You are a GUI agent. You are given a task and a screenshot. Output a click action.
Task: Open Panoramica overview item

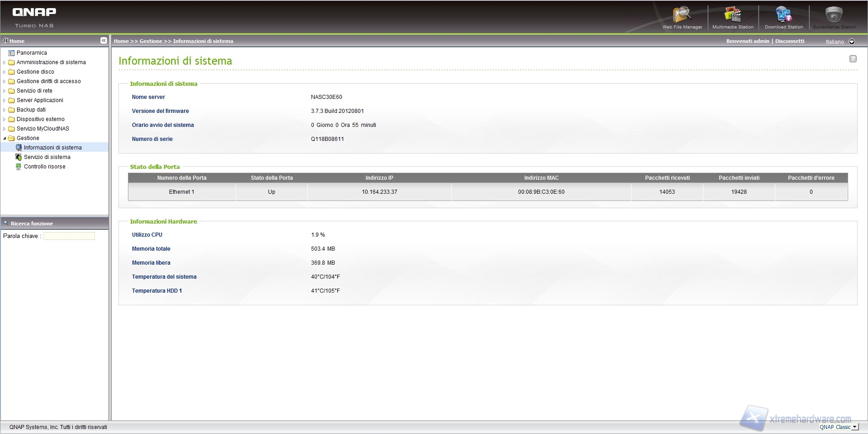32,53
